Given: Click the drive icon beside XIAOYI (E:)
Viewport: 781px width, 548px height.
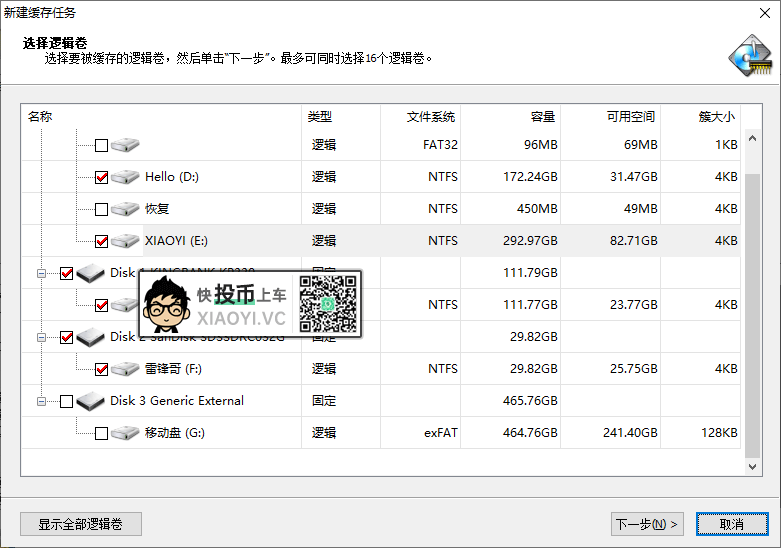Looking at the screenshot, I should coord(125,241).
